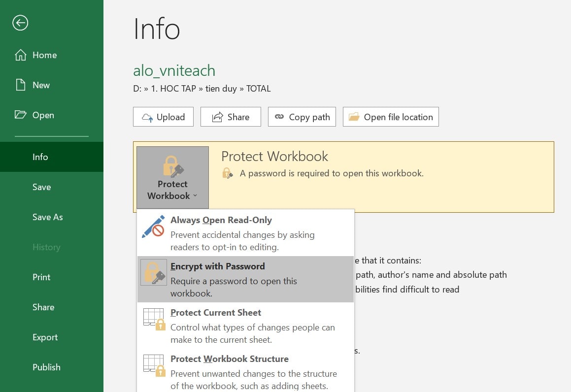Open the Print page
Screen dimensions: 571x392
(x=52, y=277)
